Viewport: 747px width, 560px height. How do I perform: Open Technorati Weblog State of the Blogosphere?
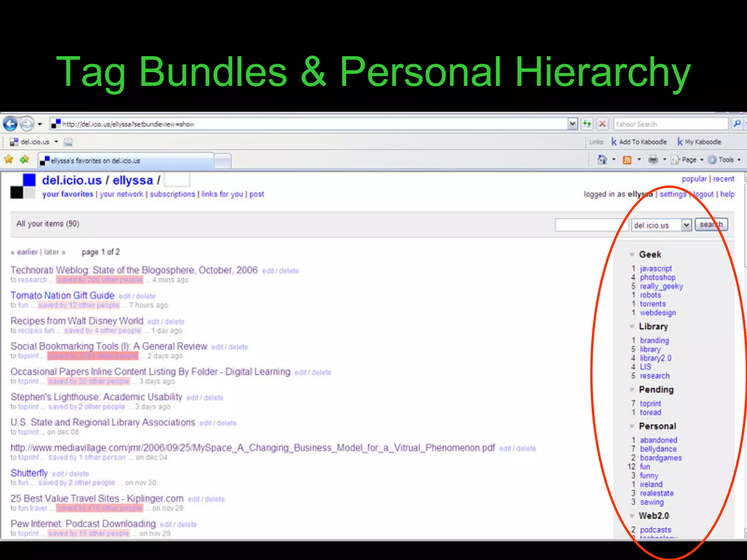[134, 270]
